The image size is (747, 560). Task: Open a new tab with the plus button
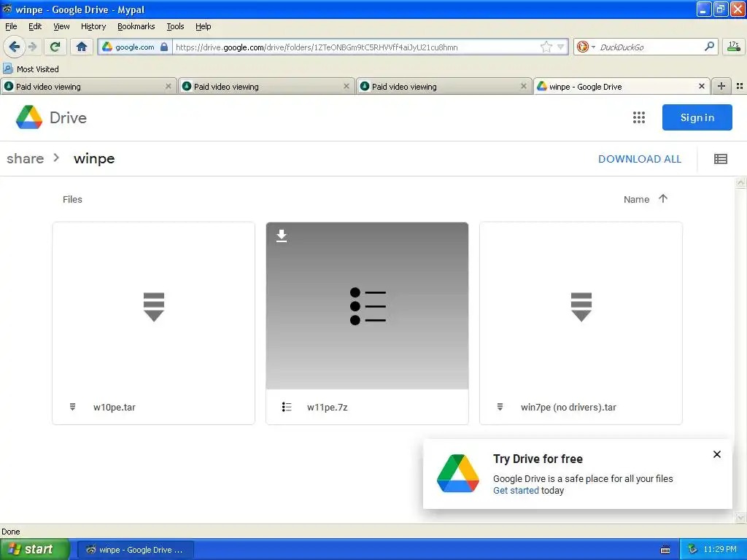(x=721, y=86)
